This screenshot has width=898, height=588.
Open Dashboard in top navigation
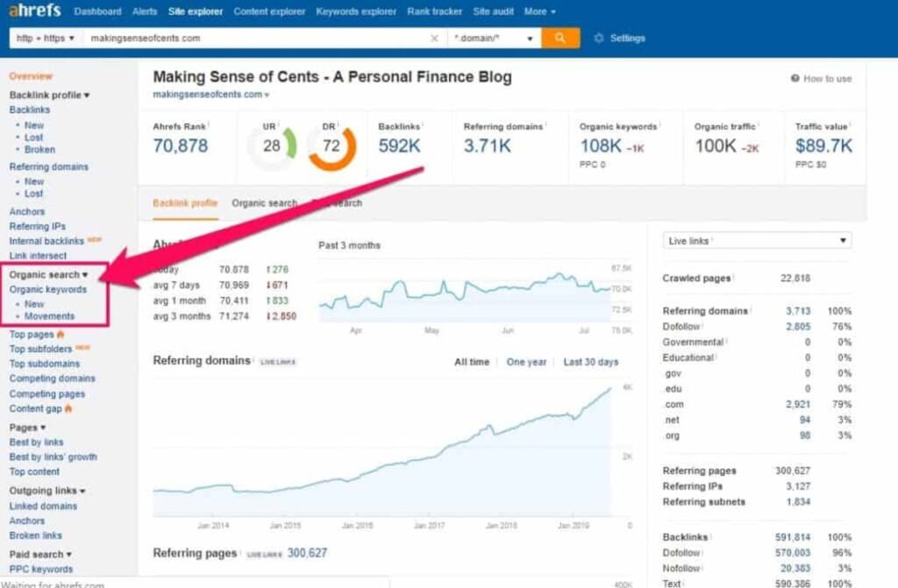pyautogui.click(x=97, y=11)
